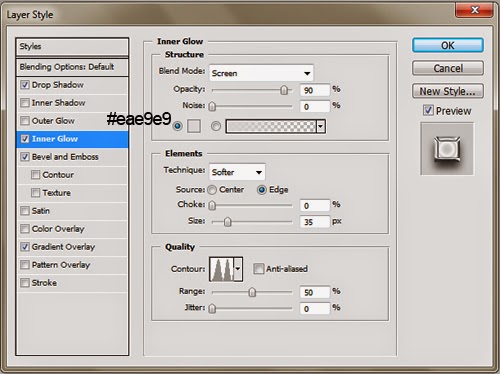
Task: Click the New Style... button
Action: point(448,91)
